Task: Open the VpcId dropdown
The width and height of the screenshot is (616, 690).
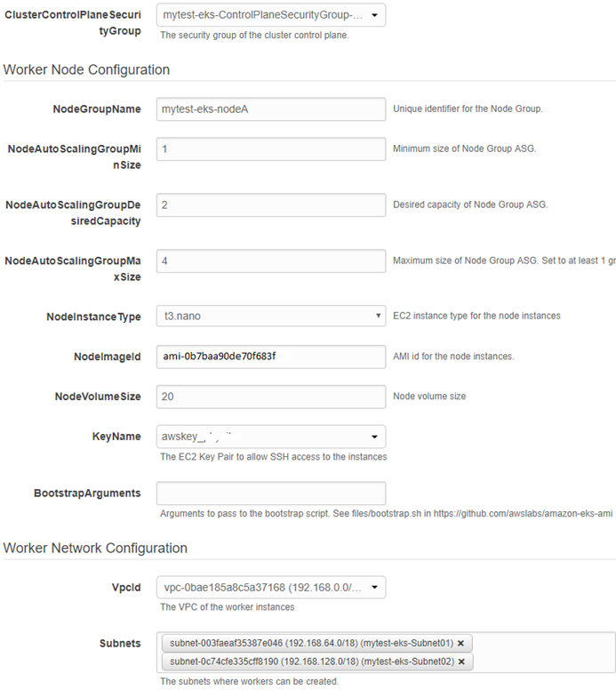Action: point(271,588)
